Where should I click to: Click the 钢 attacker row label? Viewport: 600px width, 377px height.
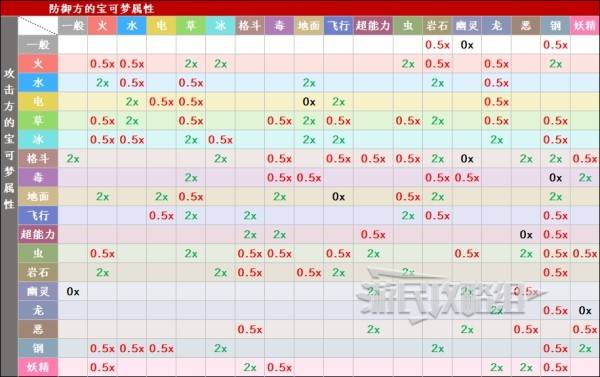(38, 348)
